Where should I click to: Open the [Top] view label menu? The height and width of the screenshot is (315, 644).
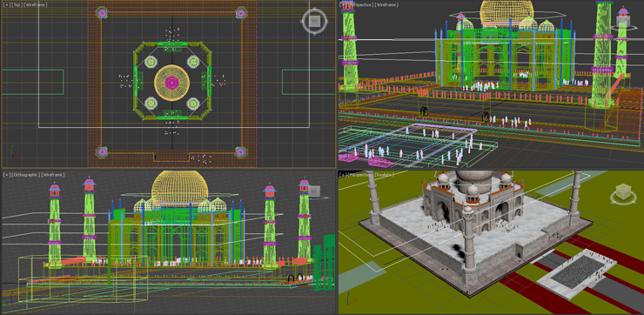coord(17,4)
